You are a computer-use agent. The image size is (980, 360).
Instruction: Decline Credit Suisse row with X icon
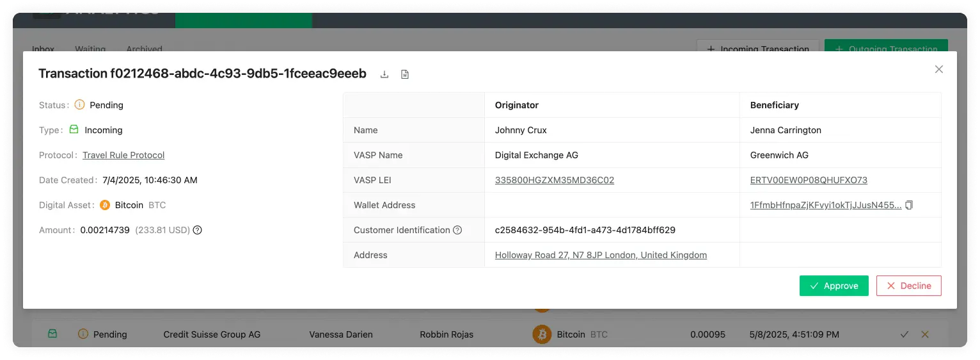(924, 334)
